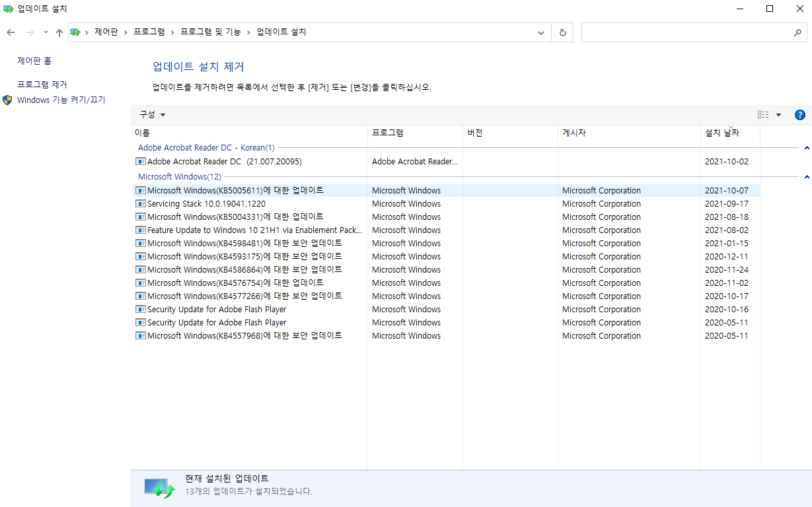Image resolution: width=812 pixels, height=507 pixels.
Task: Open Windows 기능 켜기/끄기 link
Action: 61,100
